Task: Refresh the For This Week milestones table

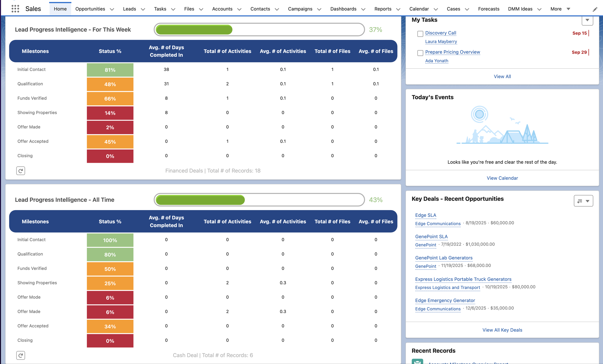Action: coord(21,171)
